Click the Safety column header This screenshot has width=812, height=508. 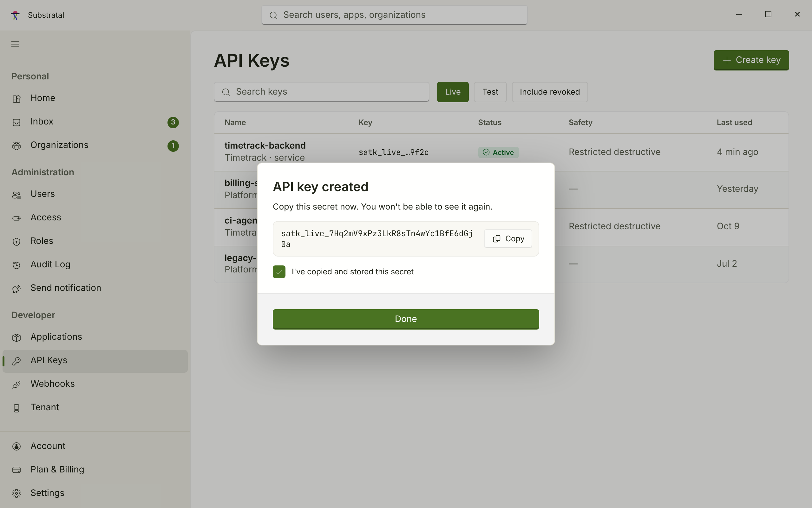(580, 122)
